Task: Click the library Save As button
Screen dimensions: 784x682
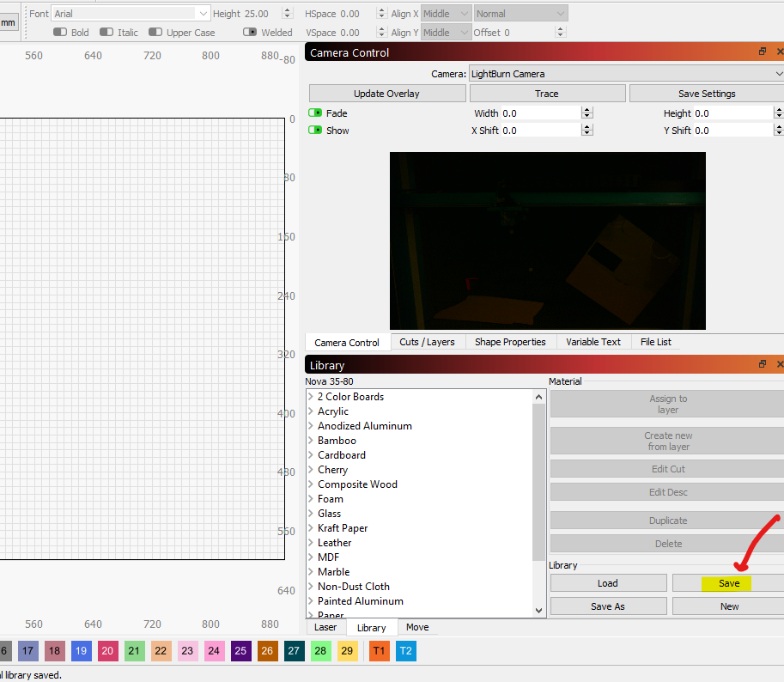Action: (608, 606)
